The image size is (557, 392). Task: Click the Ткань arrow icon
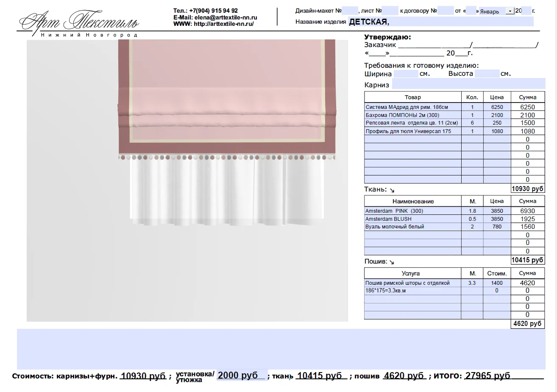click(392, 190)
